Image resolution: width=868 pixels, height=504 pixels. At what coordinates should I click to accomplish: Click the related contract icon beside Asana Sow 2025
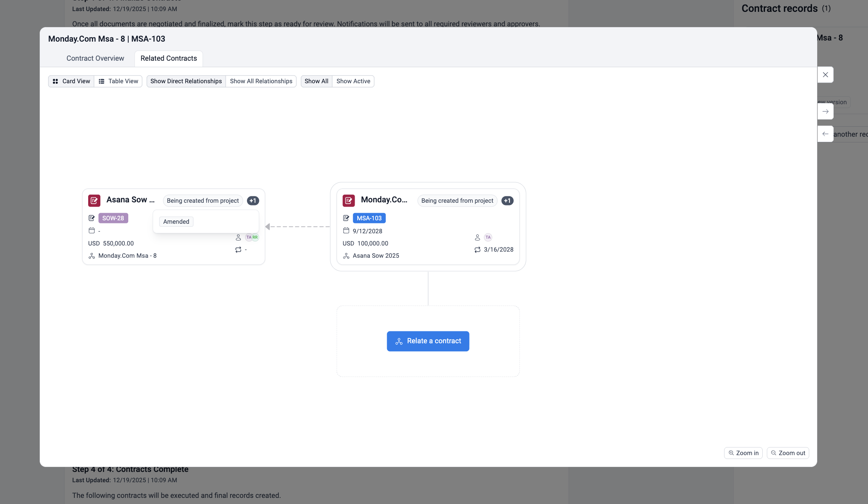pyautogui.click(x=346, y=256)
